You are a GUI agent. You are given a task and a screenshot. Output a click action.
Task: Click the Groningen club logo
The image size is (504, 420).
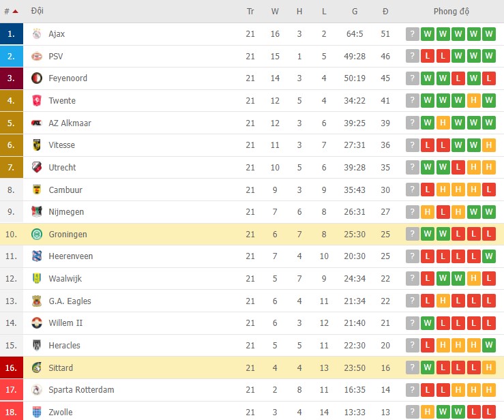tap(37, 235)
